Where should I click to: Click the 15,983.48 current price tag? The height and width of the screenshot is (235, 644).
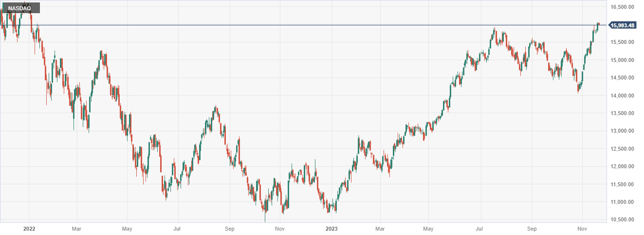(623, 25)
